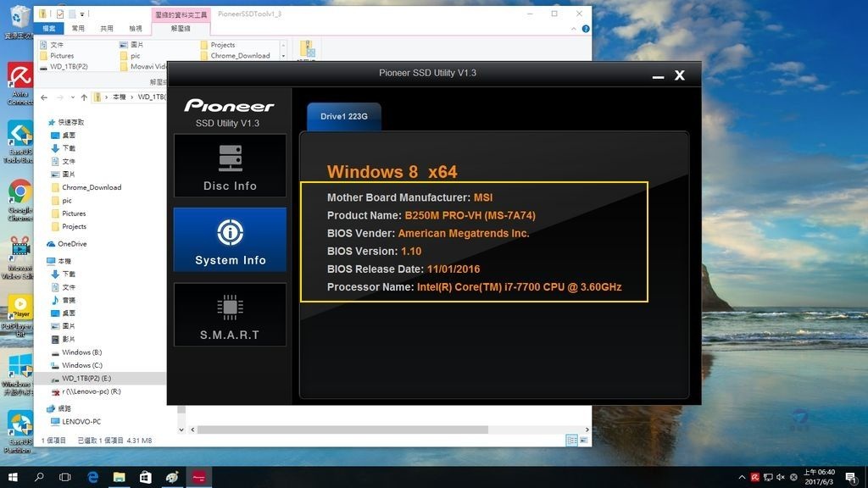This screenshot has height=488, width=868.
Task: Launch EaseUS Todo Backup desktop icon
Action: point(19,142)
